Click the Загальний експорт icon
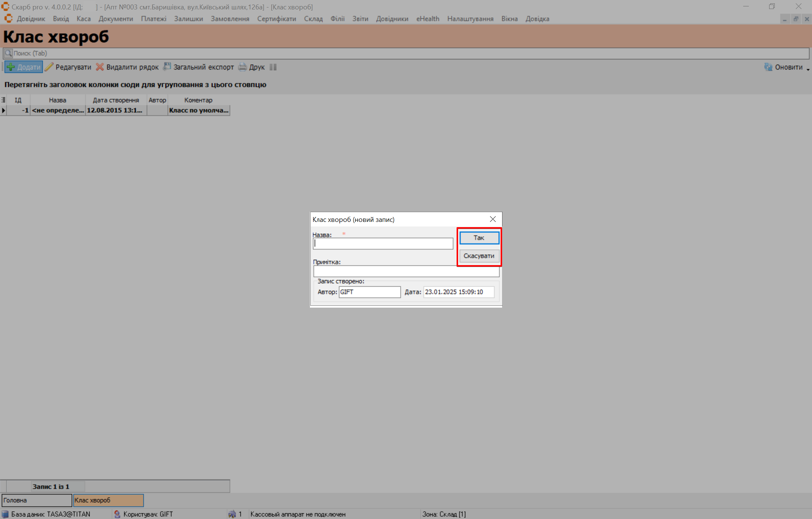The image size is (812, 519). pyautogui.click(x=167, y=67)
